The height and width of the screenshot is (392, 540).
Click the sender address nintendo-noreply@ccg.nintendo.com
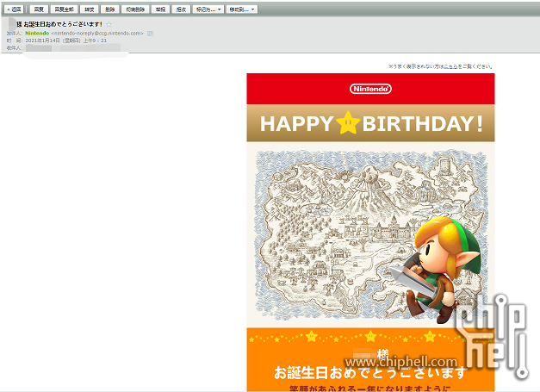coord(97,34)
